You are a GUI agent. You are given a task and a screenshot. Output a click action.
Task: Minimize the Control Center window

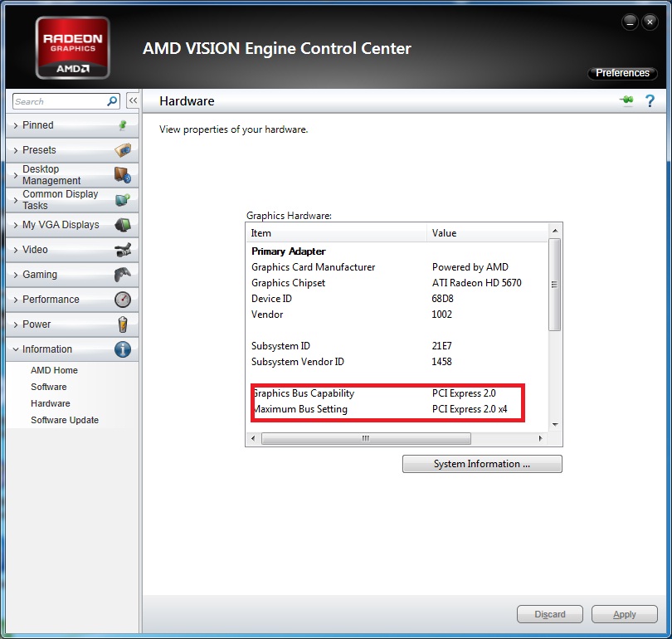tap(630, 22)
